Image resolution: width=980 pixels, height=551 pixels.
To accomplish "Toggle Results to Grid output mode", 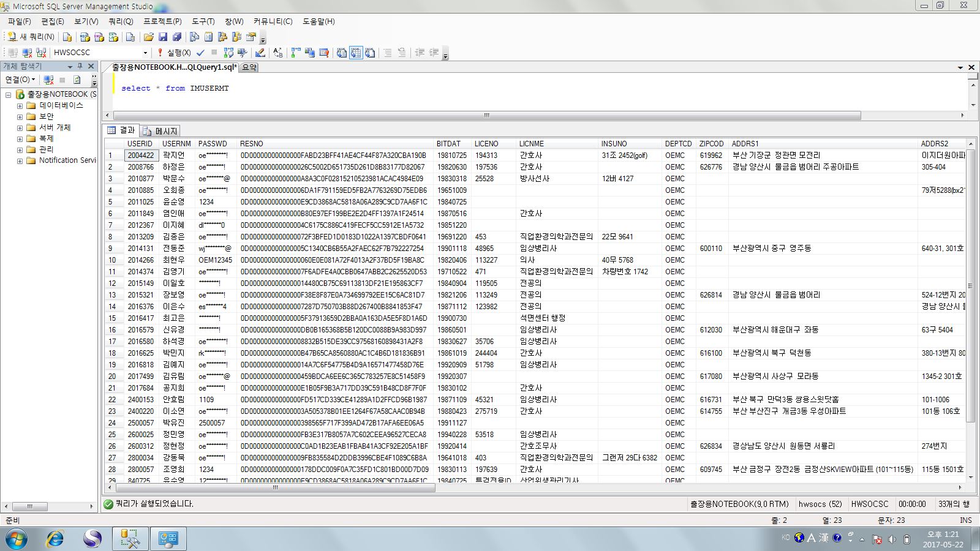I will coord(356,53).
